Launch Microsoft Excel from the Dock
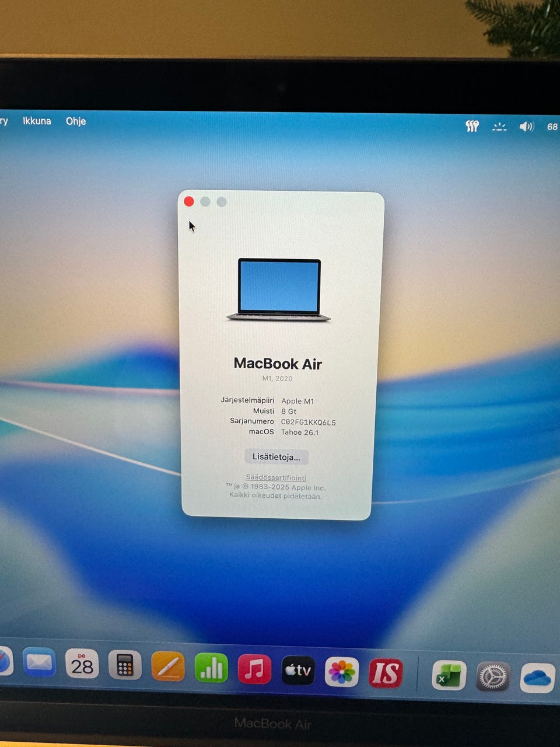The image size is (560, 747). [x=449, y=675]
